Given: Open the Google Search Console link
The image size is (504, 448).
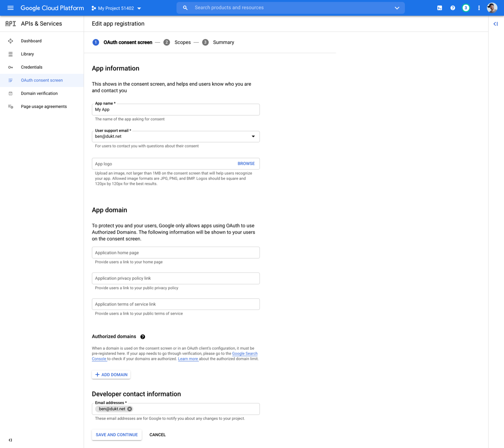Looking at the screenshot, I should (245, 353).
